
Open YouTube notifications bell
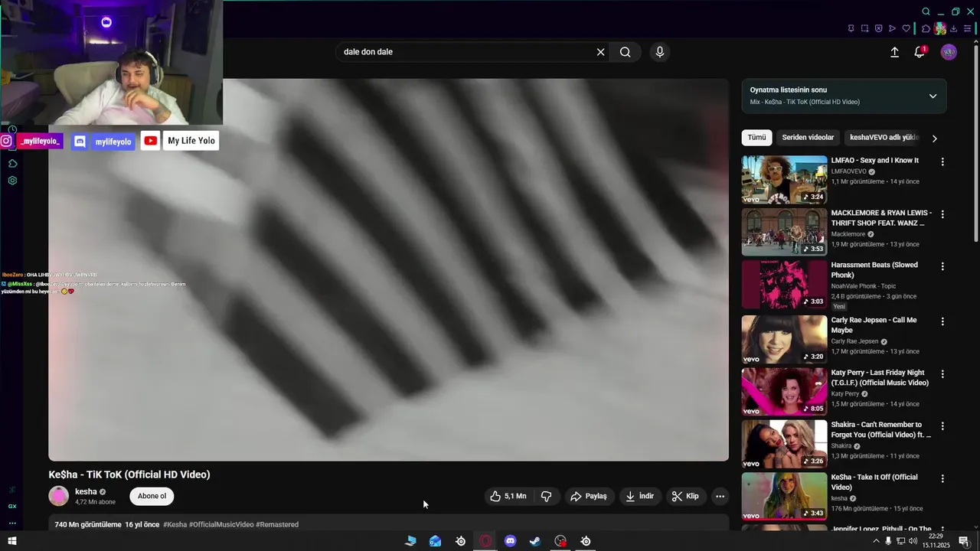click(920, 52)
